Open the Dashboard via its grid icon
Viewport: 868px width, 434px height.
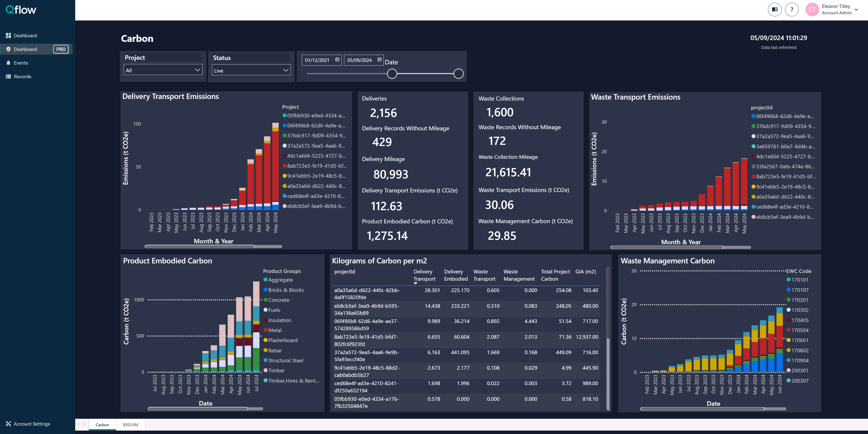9,35
